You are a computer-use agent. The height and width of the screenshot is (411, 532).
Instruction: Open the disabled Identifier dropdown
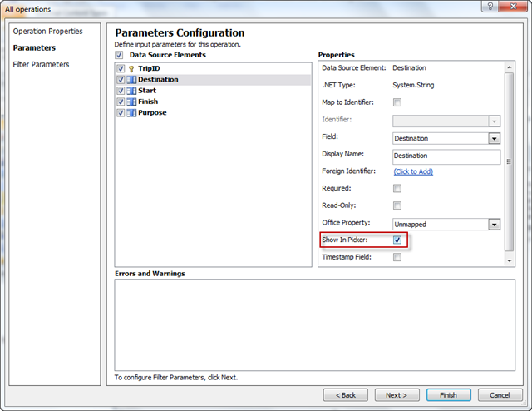click(x=494, y=121)
